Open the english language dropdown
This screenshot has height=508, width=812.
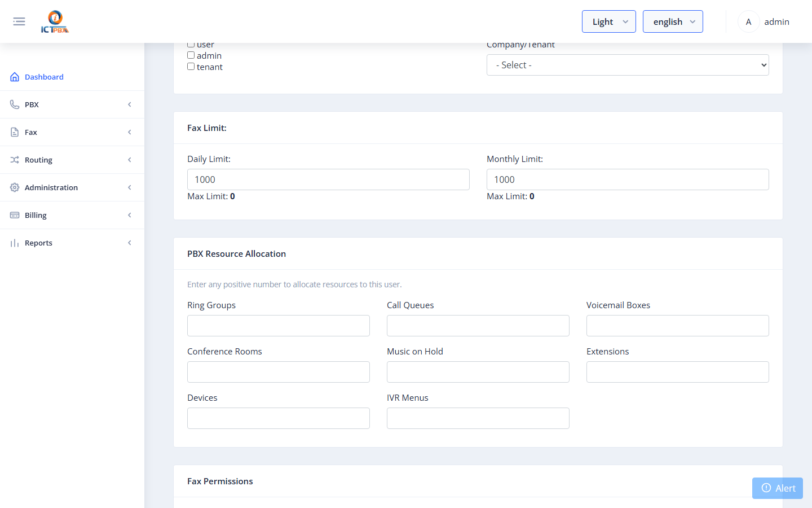point(673,21)
